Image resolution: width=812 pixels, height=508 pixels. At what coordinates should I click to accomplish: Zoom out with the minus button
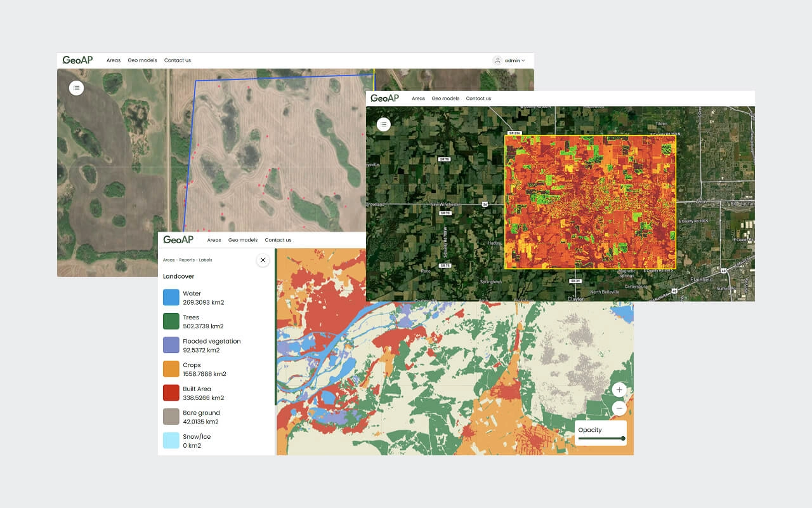(x=619, y=408)
